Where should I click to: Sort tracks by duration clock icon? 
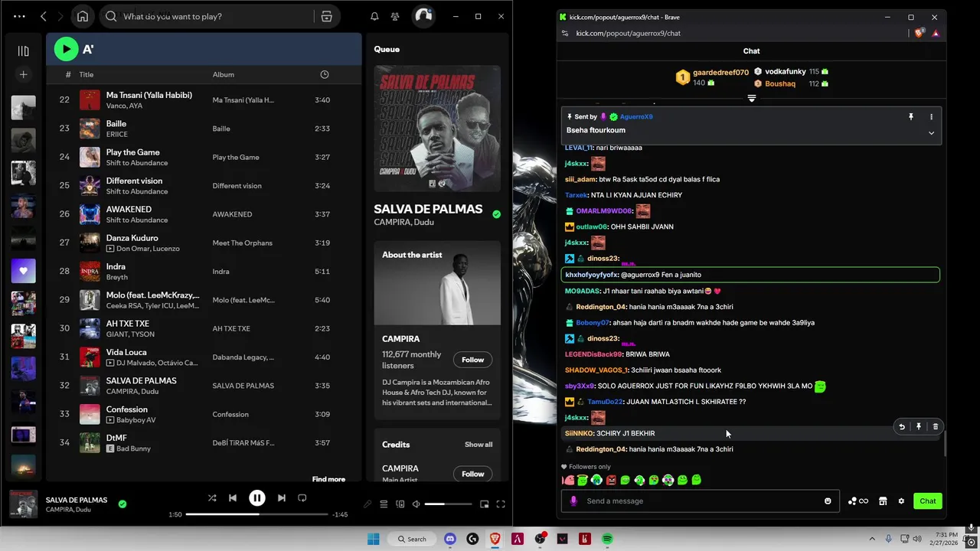[x=325, y=74]
